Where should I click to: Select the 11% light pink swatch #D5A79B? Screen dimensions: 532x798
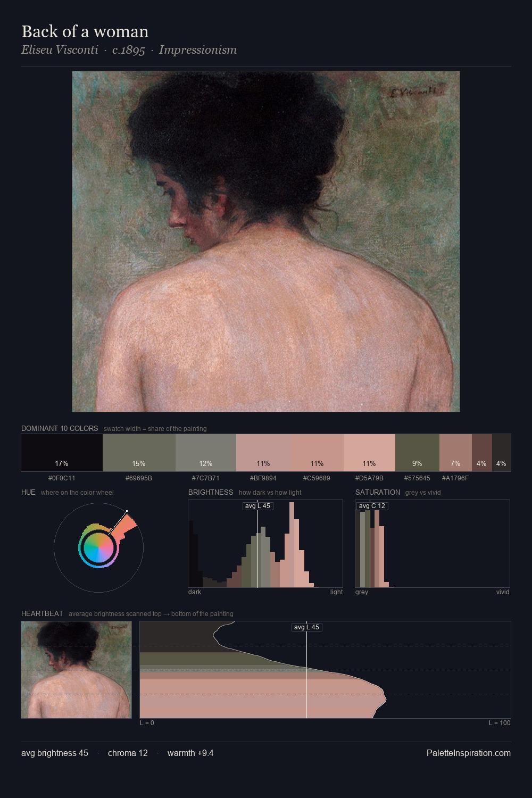click(x=369, y=453)
